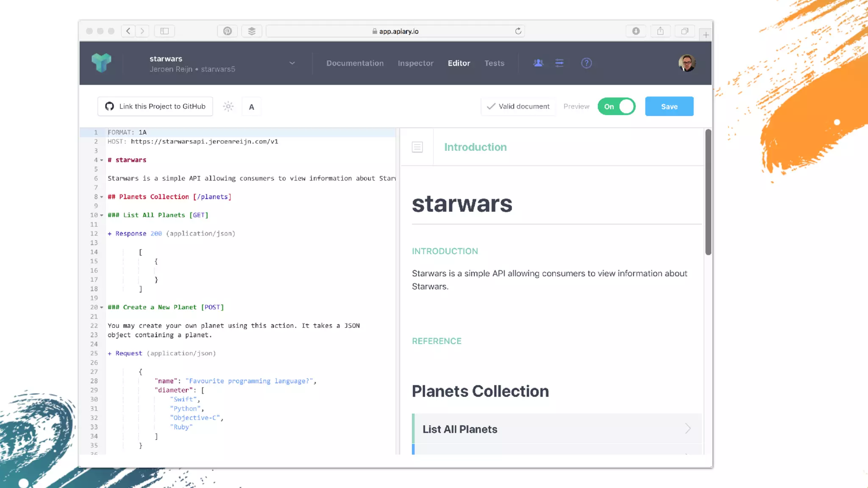Toggle the editor theme sun icon
The image size is (868, 488).
pyautogui.click(x=228, y=106)
